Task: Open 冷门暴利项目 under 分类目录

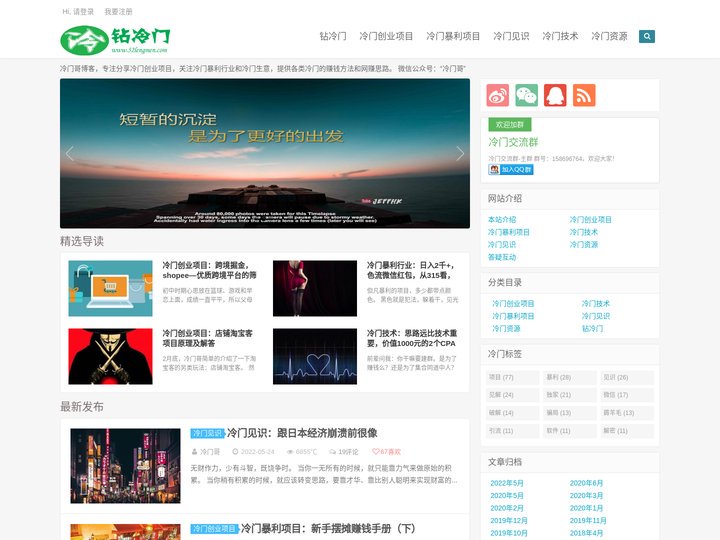Action: coord(513,316)
